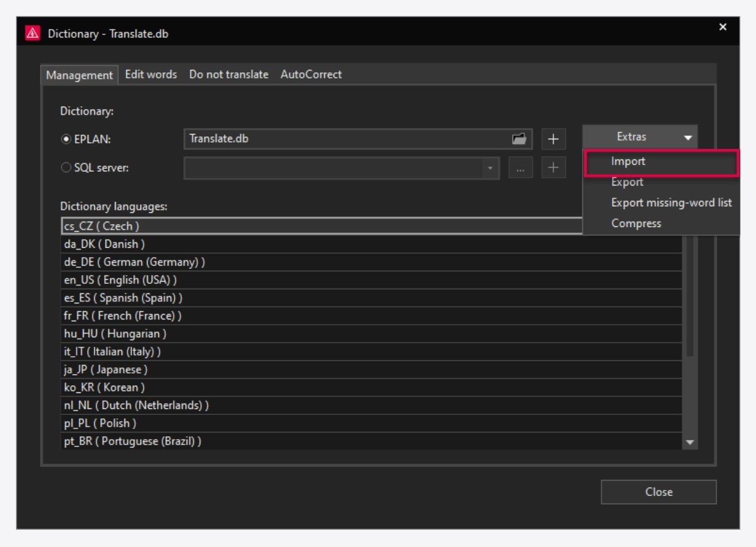Click the dropdown arrow on the SQL server field
The height and width of the screenshot is (547, 756).
[489, 168]
